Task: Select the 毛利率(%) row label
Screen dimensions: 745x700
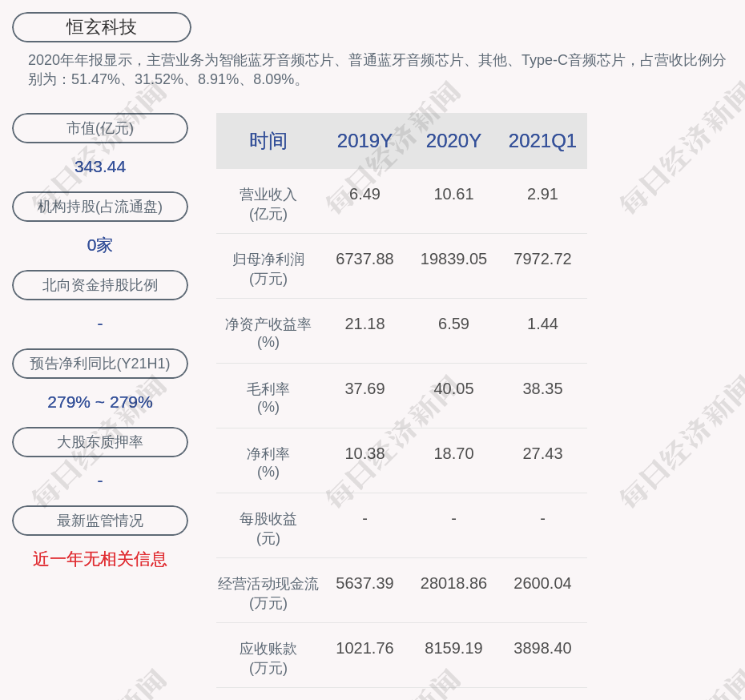Action: point(268,398)
